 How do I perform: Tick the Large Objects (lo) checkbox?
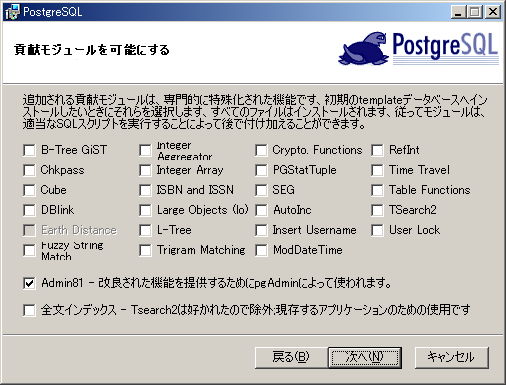(145, 210)
